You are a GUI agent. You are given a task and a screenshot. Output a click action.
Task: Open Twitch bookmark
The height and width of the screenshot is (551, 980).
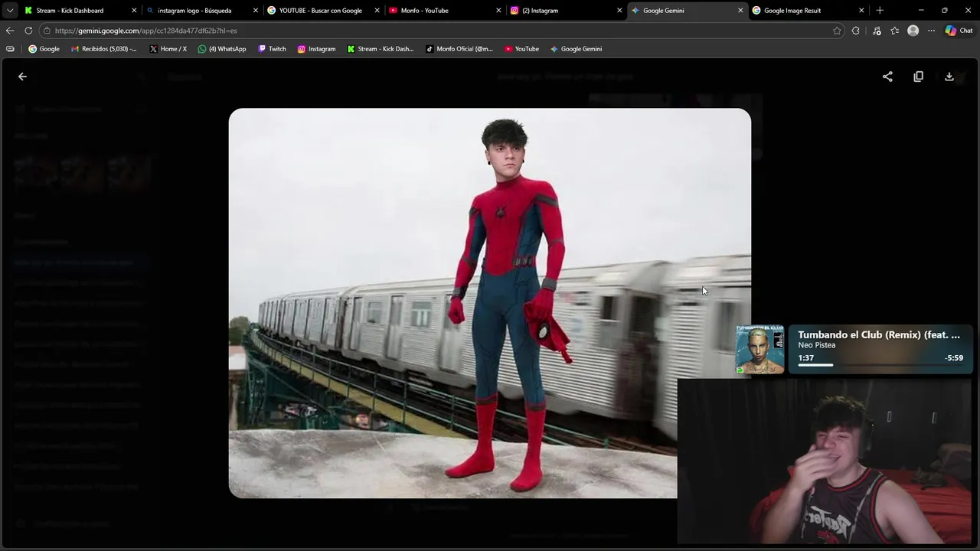point(272,49)
